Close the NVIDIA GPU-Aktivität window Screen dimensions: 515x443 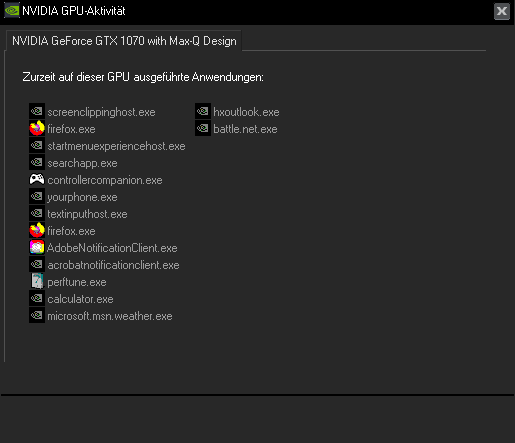click(x=502, y=11)
